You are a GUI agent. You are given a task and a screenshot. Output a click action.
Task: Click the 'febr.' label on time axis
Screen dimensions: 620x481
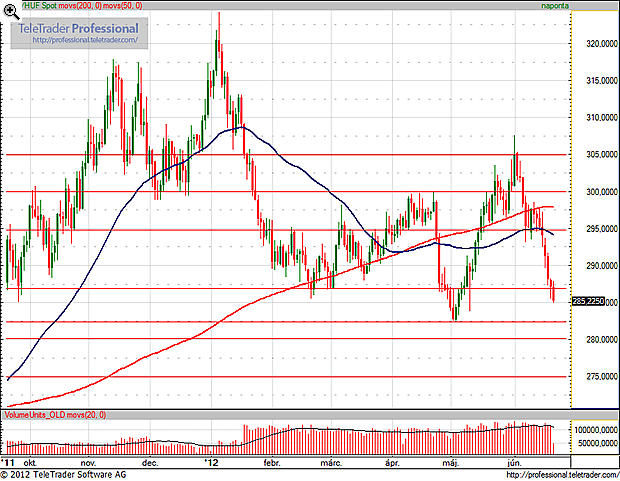(271, 463)
